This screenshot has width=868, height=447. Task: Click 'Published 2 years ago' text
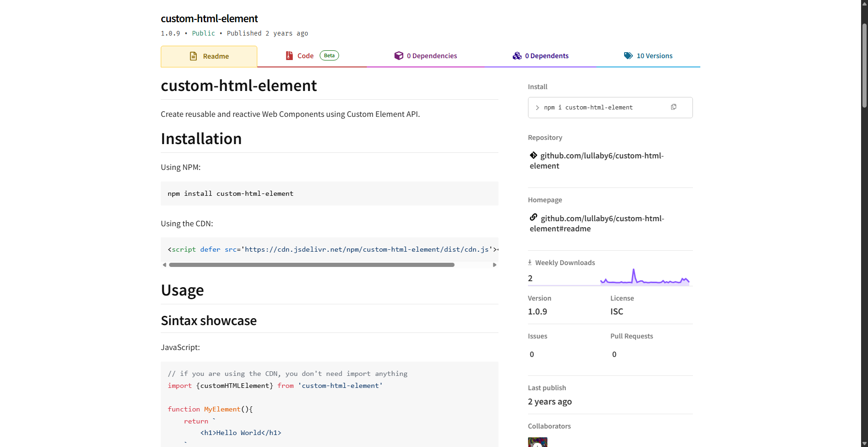tap(267, 33)
